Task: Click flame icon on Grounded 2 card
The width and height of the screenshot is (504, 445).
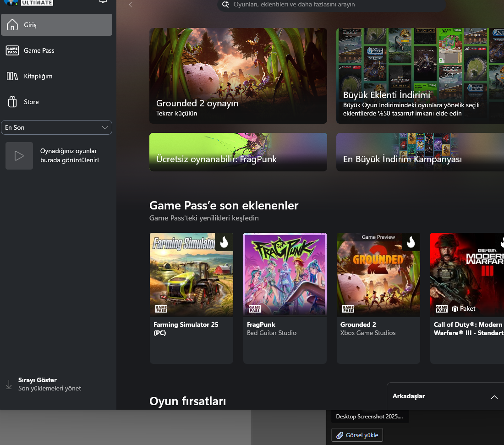Action: tap(411, 242)
